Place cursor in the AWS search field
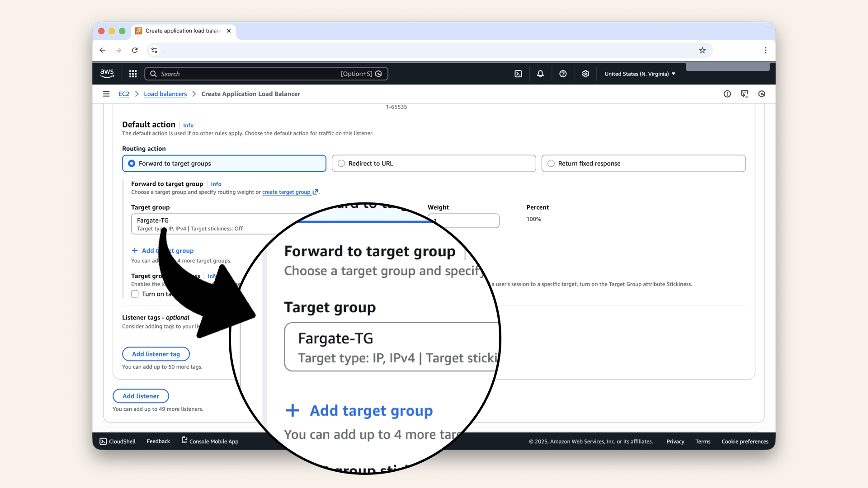This screenshot has height=488, width=868. (267, 74)
